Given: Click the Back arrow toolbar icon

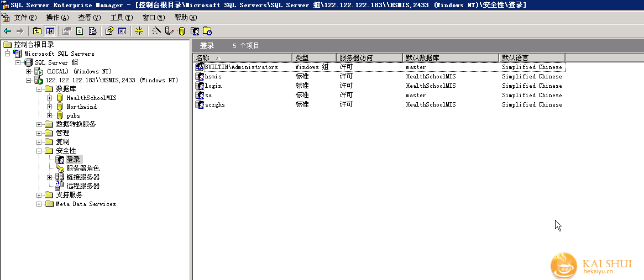Looking at the screenshot, I should click(7, 31).
